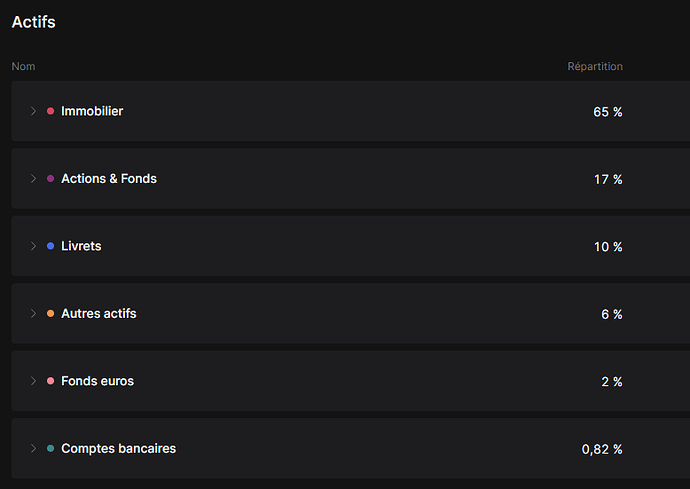Viewport: 690px width, 489px height.
Task: Click the purple dot beside Actions & Fonds
Action: point(50,179)
